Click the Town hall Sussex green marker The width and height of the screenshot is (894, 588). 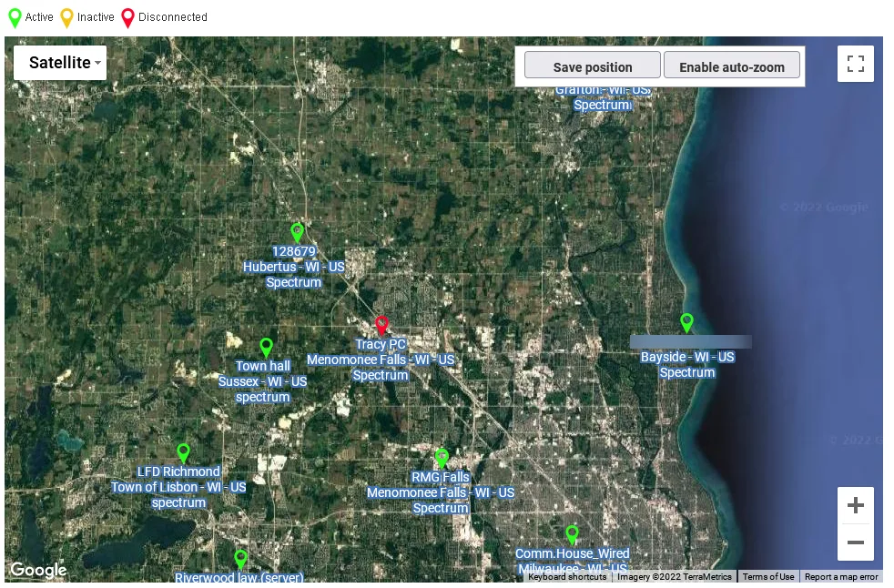click(266, 347)
